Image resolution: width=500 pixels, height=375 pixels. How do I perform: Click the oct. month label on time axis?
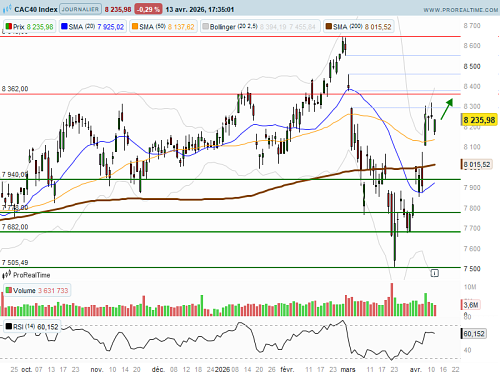click(x=27, y=369)
